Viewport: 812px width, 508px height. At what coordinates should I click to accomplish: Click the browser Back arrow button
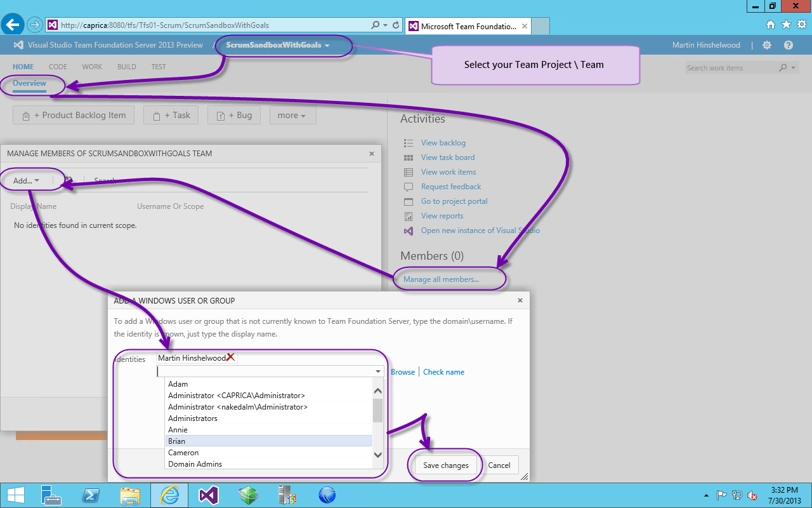tap(13, 24)
